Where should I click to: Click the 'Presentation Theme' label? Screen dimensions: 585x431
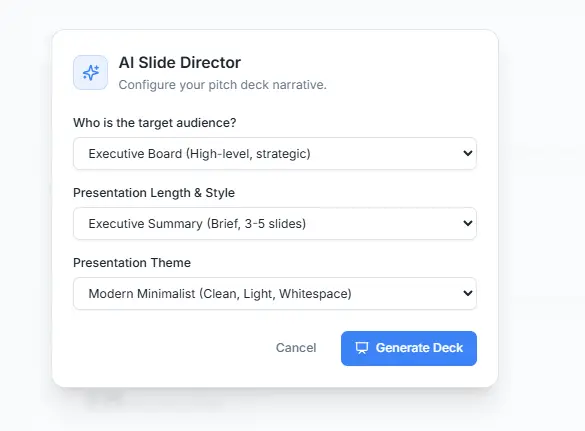pos(132,263)
